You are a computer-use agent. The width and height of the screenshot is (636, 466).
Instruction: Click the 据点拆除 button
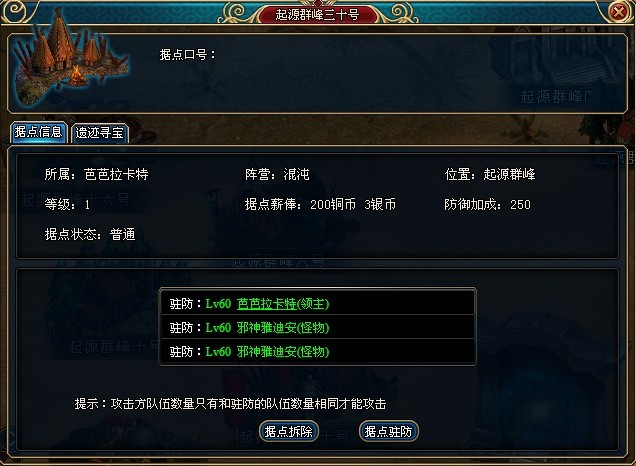click(x=288, y=431)
